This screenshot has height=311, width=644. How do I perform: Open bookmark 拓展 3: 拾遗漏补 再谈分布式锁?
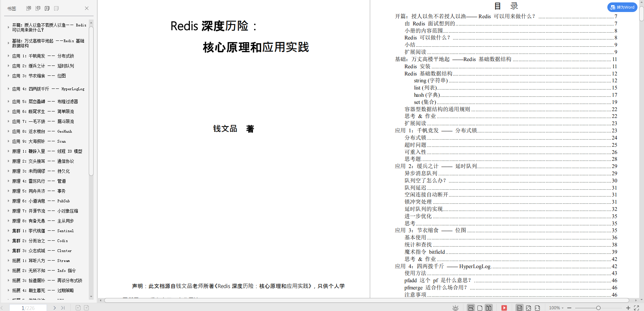pyautogui.click(x=47, y=280)
